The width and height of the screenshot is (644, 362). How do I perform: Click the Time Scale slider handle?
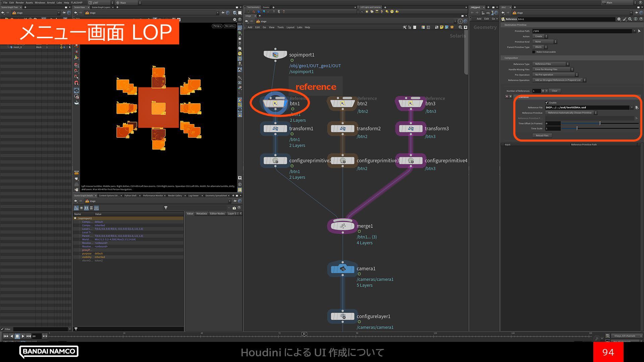click(x=577, y=128)
